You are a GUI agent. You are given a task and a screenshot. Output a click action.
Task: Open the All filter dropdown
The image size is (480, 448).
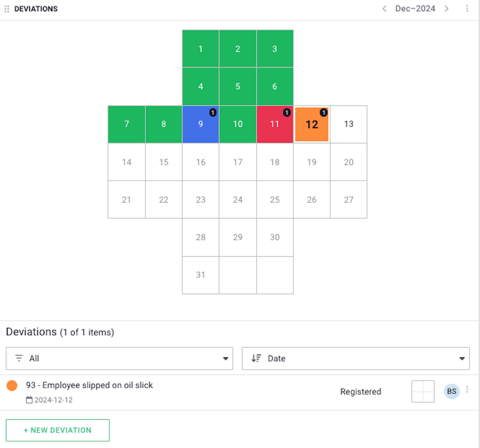[x=120, y=358]
